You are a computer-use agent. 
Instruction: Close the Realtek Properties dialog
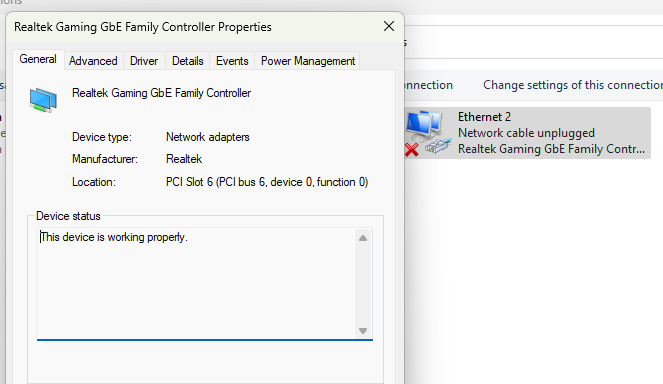(389, 26)
